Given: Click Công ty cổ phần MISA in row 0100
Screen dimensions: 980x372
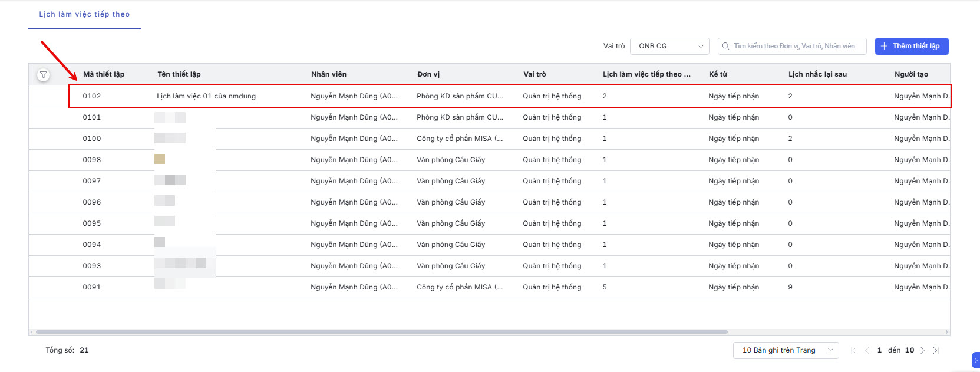Looking at the screenshot, I should pyautogui.click(x=460, y=139).
